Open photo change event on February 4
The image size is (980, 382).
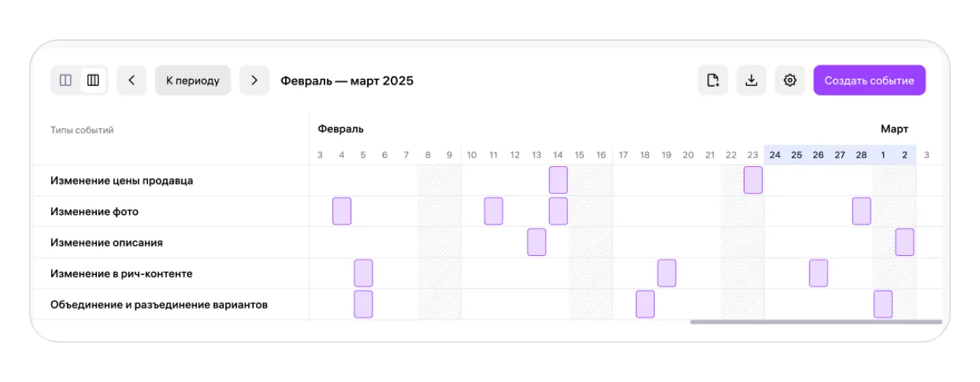[342, 211]
